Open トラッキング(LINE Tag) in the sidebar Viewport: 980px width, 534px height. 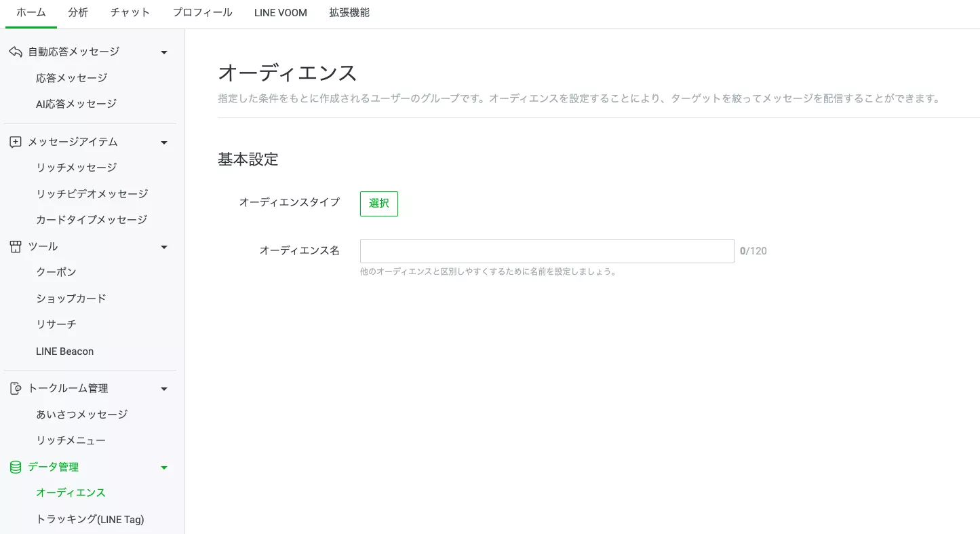click(x=90, y=519)
